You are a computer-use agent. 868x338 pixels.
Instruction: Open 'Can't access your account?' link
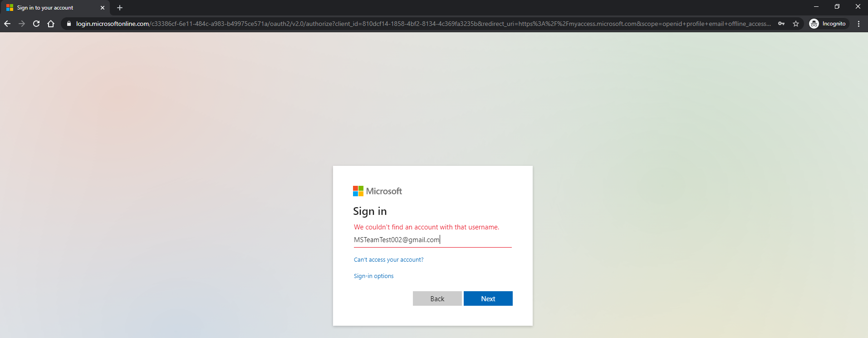pos(388,260)
